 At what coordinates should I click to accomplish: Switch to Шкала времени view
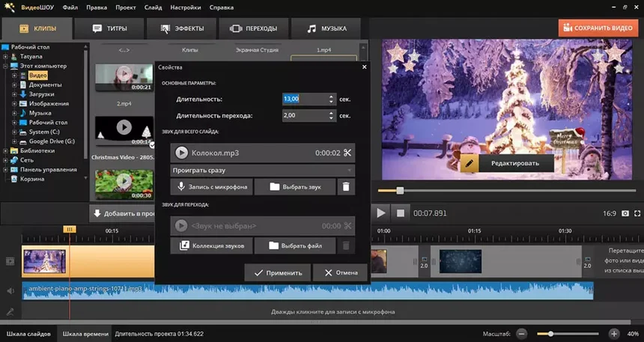(85, 334)
